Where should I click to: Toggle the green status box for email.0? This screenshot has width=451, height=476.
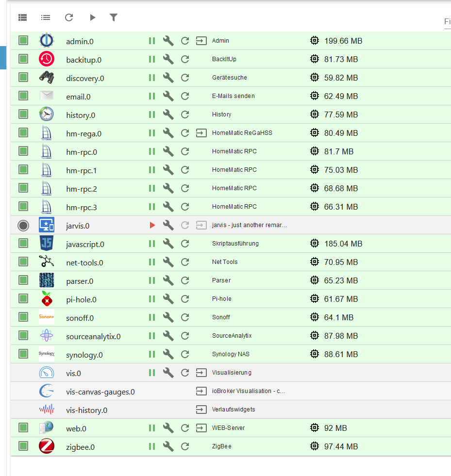tap(23, 96)
